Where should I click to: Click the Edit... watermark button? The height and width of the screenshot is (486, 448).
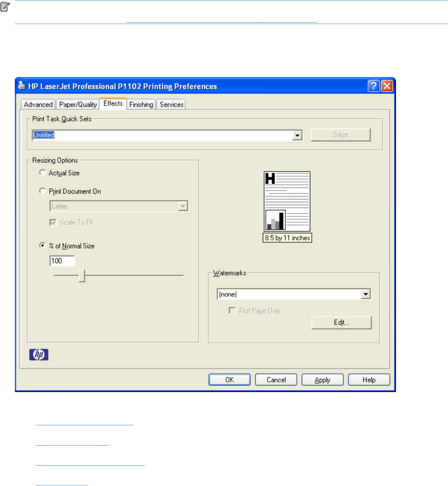coord(342,323)
